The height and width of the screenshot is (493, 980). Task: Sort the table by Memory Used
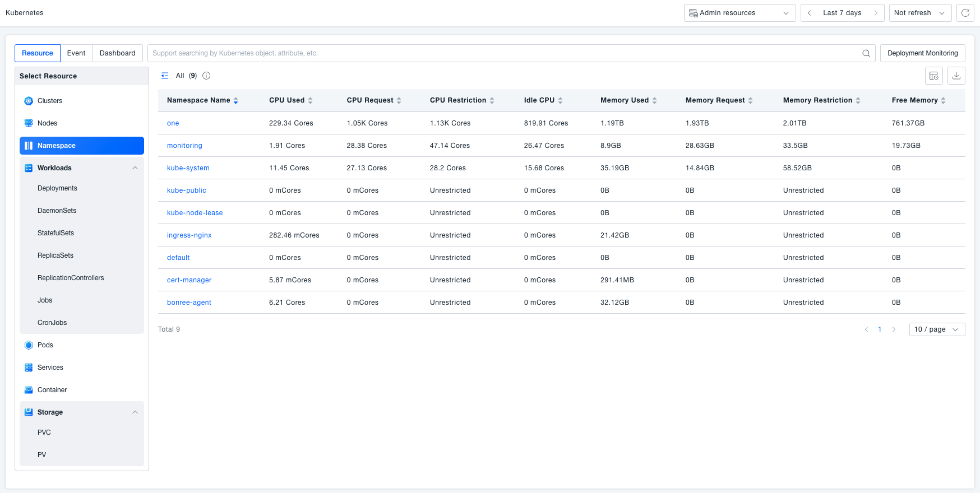pyautogui.click(x=654, y=100)
